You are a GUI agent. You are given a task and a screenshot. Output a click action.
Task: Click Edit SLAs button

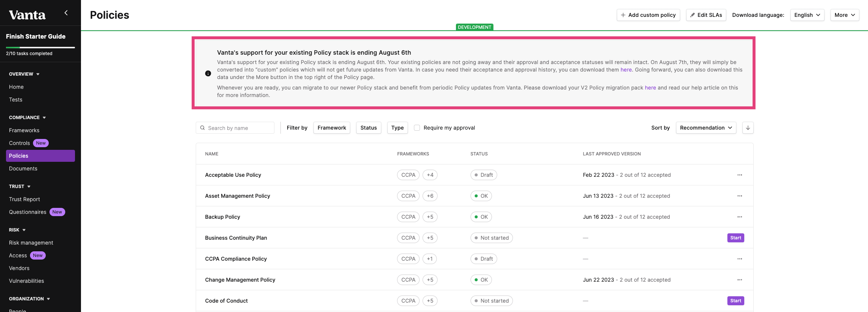(706, 15)
